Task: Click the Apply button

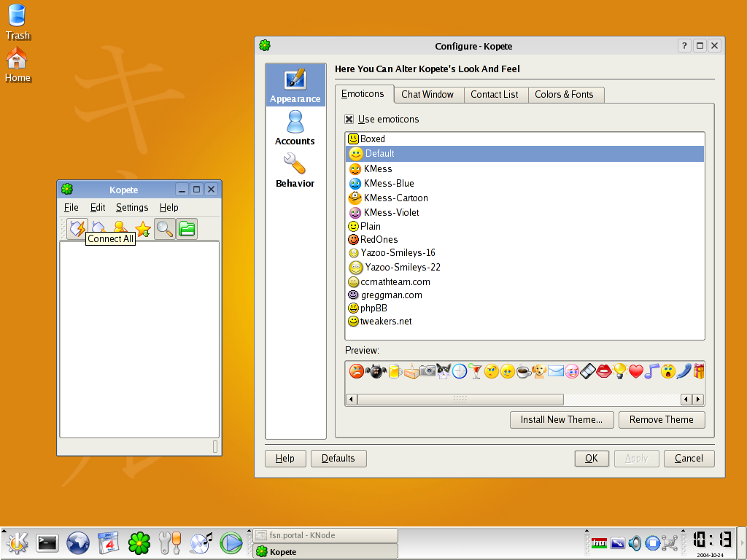Action: click(x=636, y=458)
